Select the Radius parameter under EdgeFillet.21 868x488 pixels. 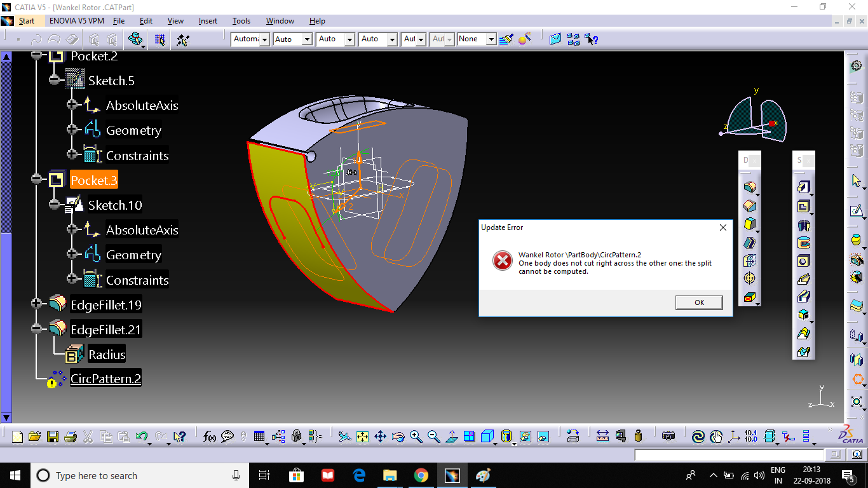coord(107,355)
